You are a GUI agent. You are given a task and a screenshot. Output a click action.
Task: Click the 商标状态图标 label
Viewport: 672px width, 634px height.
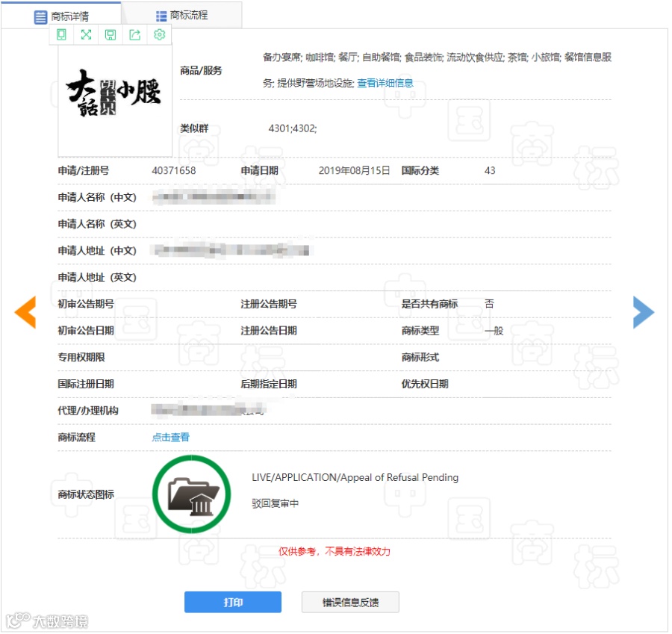tap(86, 494)
